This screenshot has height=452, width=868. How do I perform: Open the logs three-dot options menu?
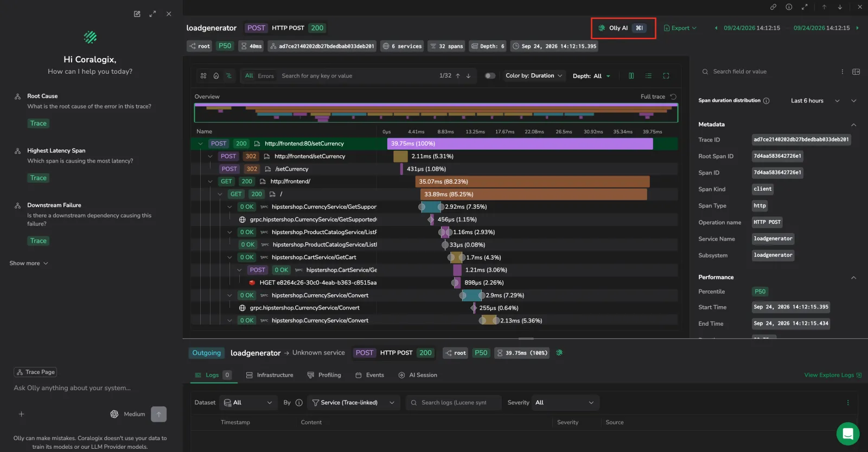[x=848, y=403]
